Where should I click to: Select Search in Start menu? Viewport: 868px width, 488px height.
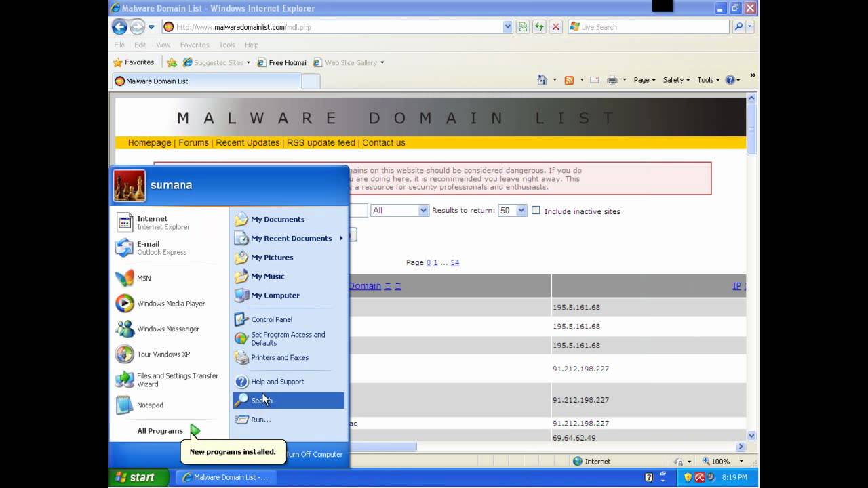pyautogui.click(x=288, y=401)
